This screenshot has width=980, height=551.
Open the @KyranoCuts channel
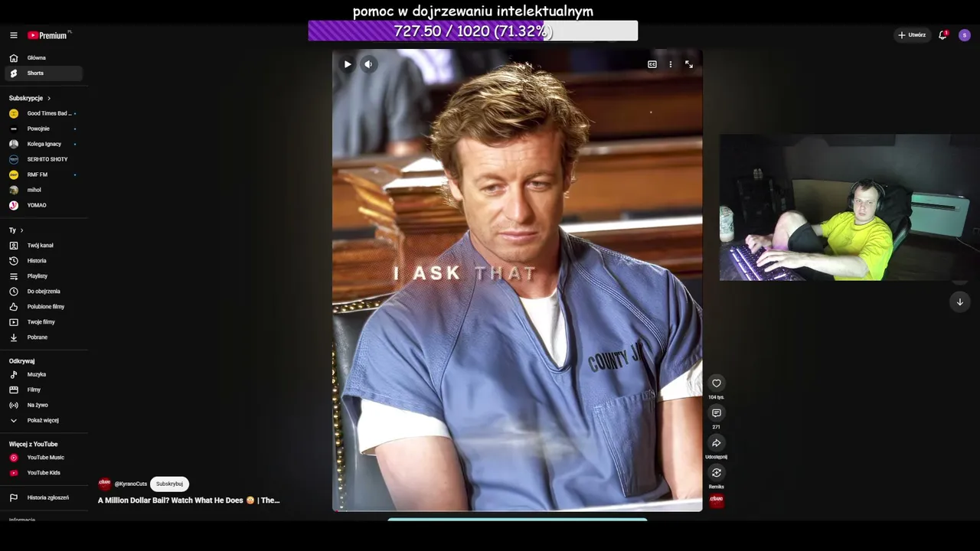point(131,484)
